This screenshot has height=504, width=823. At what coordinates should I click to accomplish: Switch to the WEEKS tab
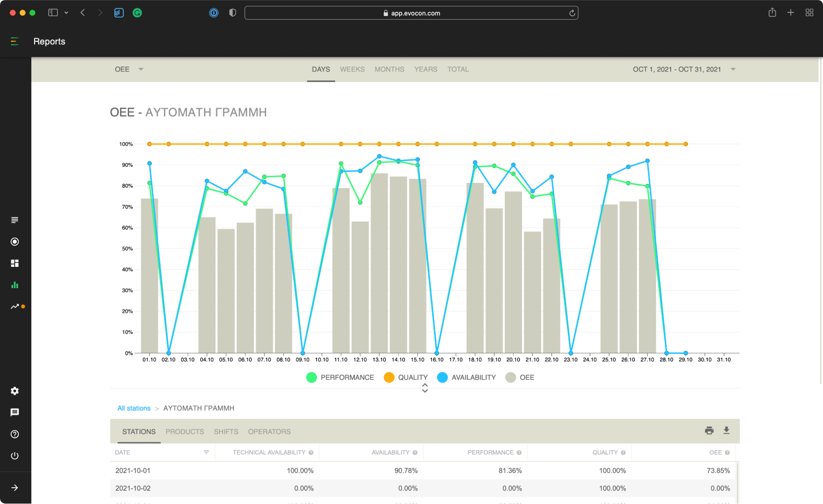point(352,69)
